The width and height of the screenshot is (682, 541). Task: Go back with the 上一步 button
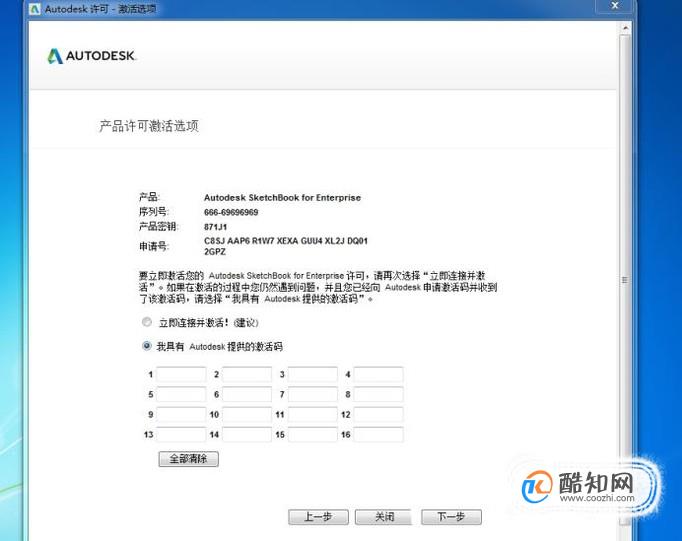coord(318,517)
